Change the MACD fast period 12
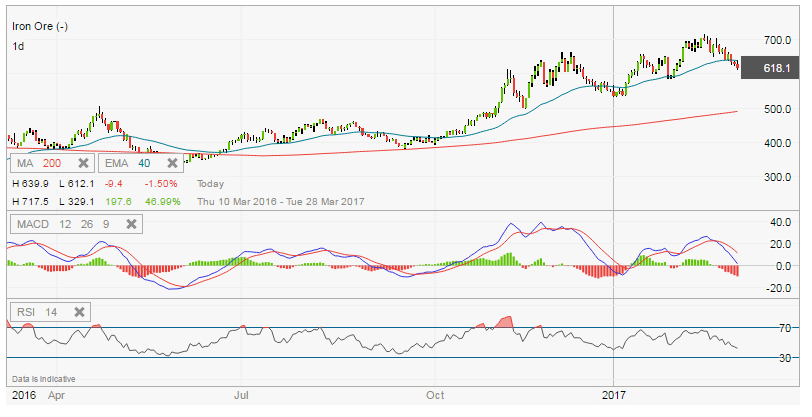 (65, 224)
